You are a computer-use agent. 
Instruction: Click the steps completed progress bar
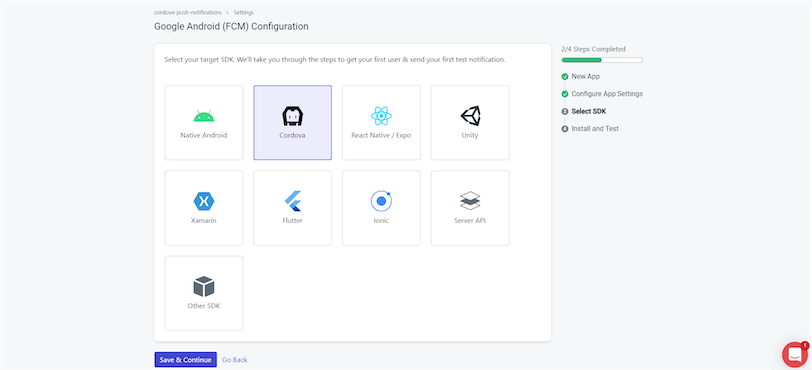602,60
